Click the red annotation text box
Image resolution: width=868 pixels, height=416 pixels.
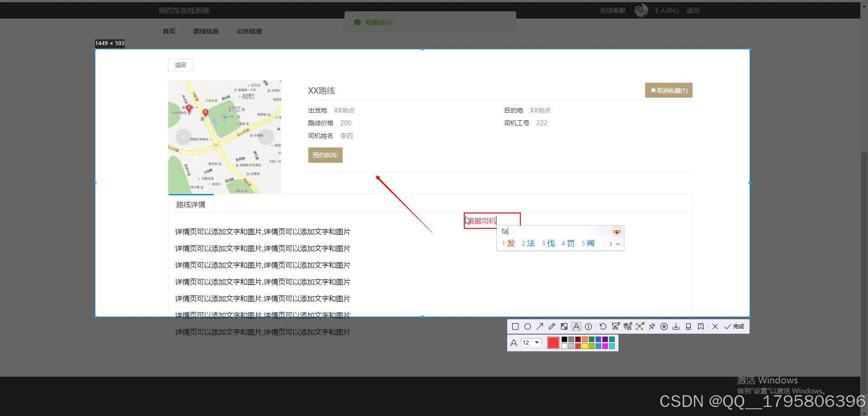point(492,221)
